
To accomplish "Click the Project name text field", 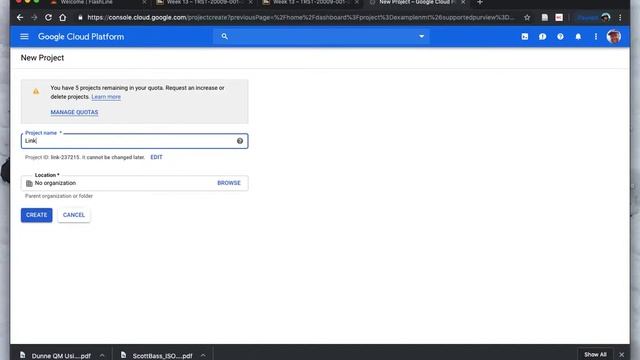I will (x=134, y=141).
